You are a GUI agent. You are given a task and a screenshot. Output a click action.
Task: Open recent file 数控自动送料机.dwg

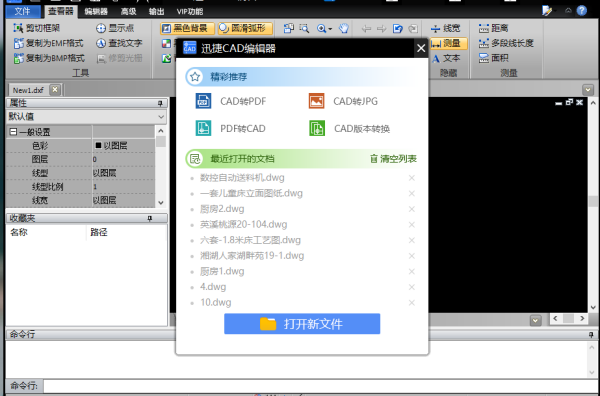coord(242,178)
